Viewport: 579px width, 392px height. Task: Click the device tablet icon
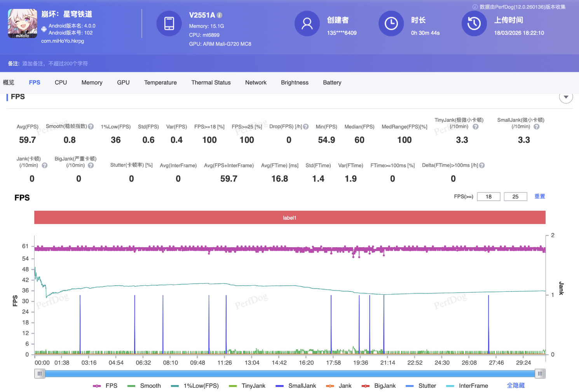[x=169, y=23]
